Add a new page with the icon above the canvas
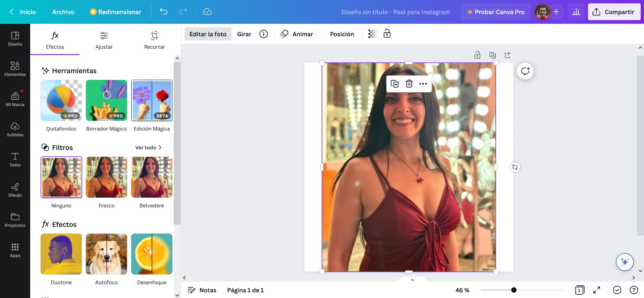Viewport: 644px width, 298px height. 507,55
